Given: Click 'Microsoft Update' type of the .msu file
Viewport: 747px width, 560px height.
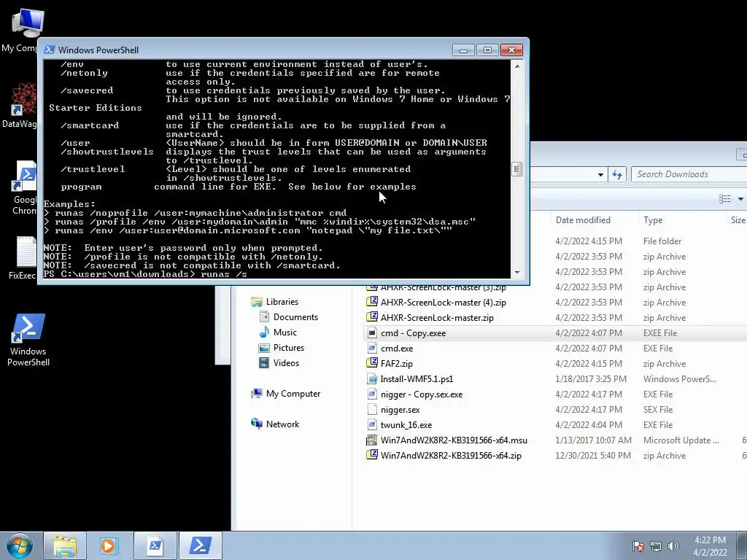Looking at the screenshot, I should 681,440.
